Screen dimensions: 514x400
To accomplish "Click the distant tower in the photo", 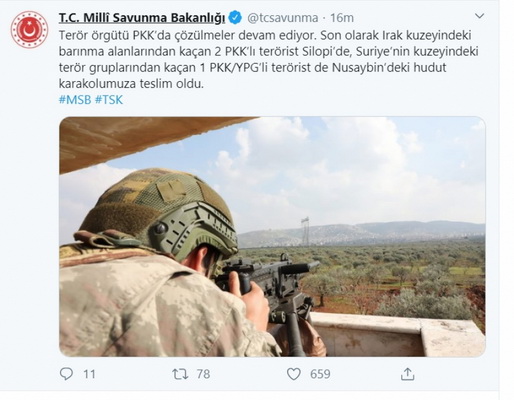I will pyautogui.click(x=305, y=231).
